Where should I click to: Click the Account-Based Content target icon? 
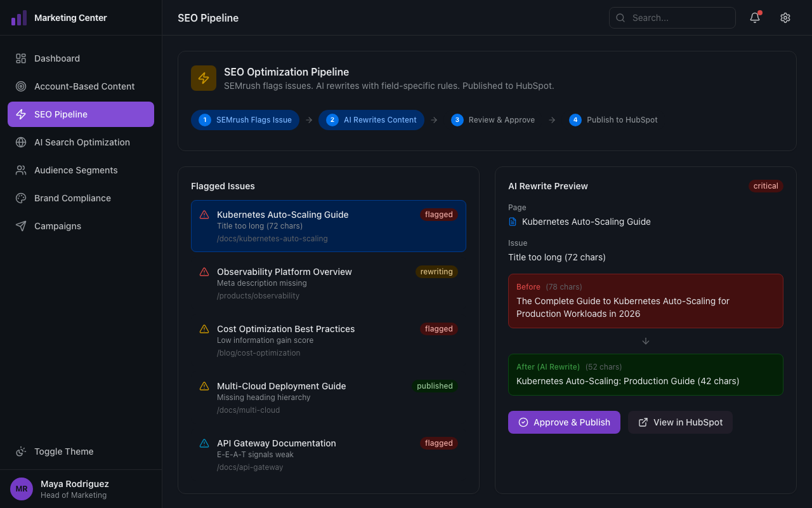tap(21, 86)
